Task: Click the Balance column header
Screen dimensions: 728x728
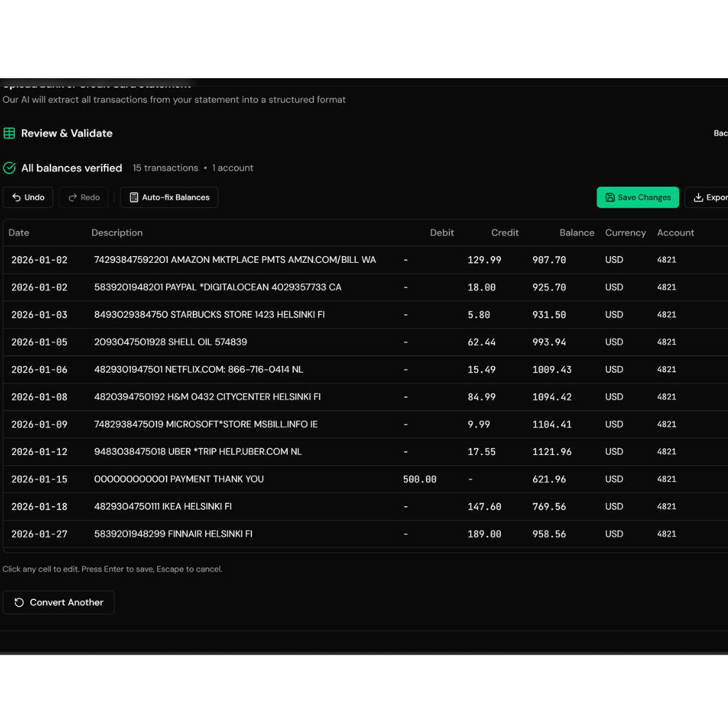Action: click(577, 233)
